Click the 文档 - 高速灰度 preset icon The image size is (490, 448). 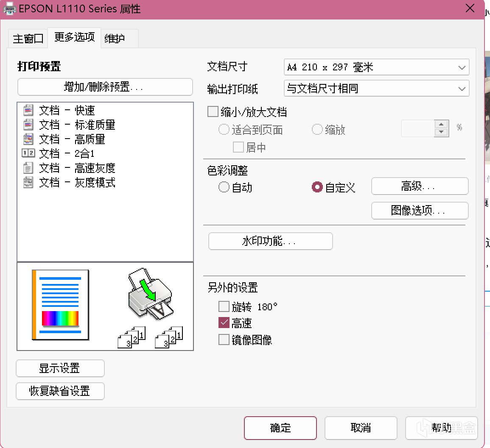pyautogui.click(x=28, y=168)
